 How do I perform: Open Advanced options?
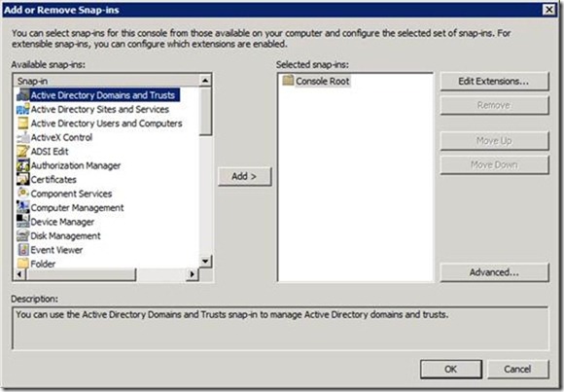pos(494,272)
